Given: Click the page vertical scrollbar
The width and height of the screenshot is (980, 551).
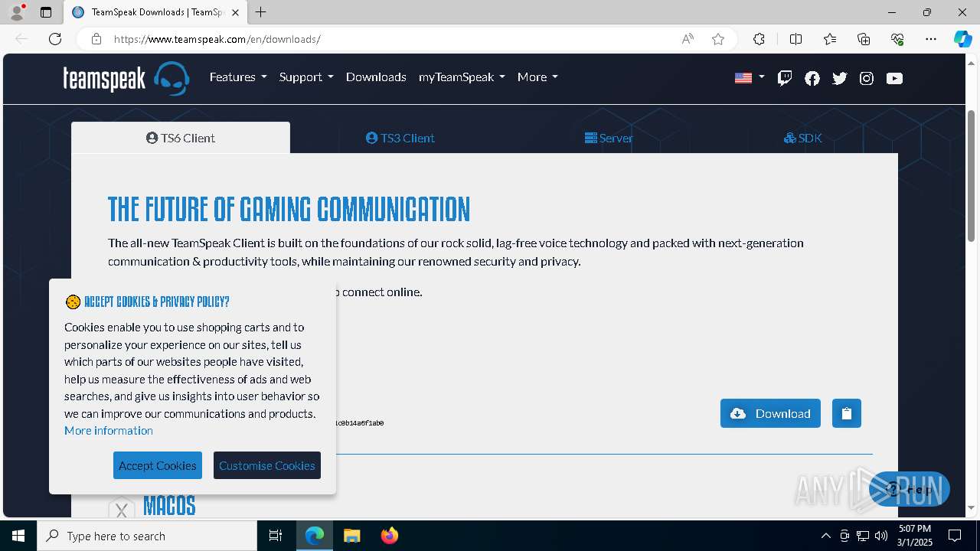Looking at the screenshot, I should (x=972, y=176).
